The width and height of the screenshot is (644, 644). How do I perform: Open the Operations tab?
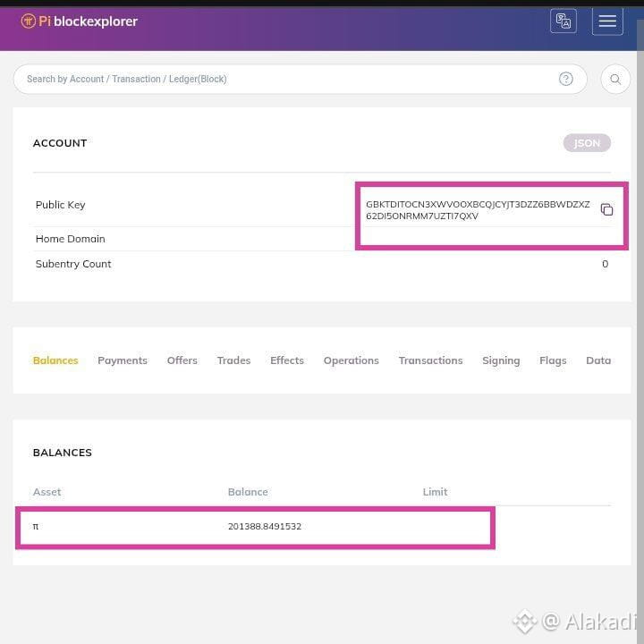click(x=352, y=360)
